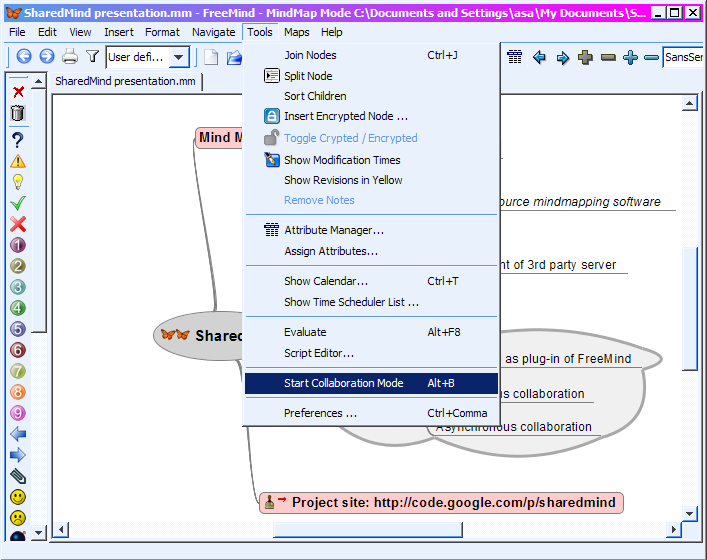The height and width of the screenshot is (560, 707).
Task: Click the SansSerif font name field
Action: tap(683, 57)
